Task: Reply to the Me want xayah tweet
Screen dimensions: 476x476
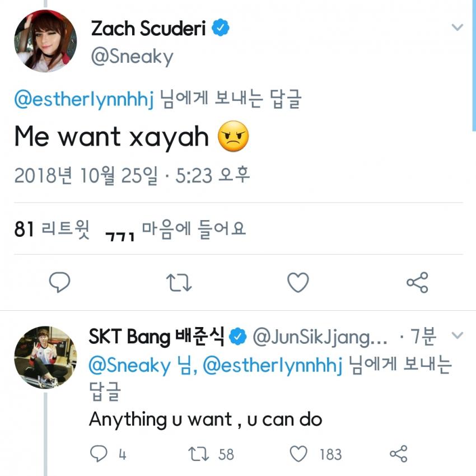Action: tap(60, 282)
